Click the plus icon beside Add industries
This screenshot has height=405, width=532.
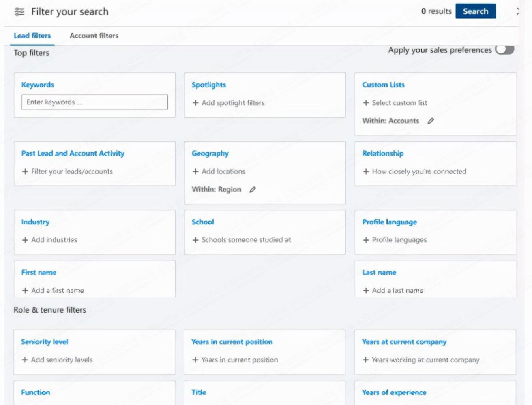click(25, 240)
